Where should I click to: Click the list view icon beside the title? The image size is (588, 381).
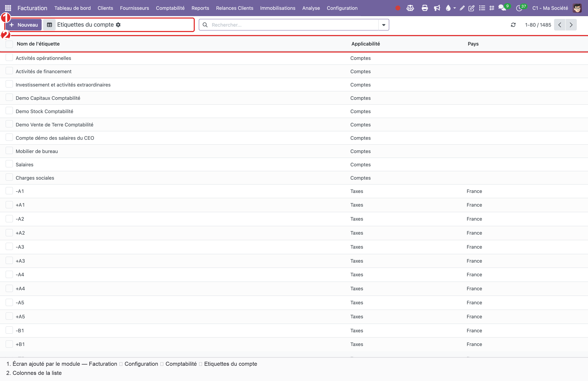(49, 25)
